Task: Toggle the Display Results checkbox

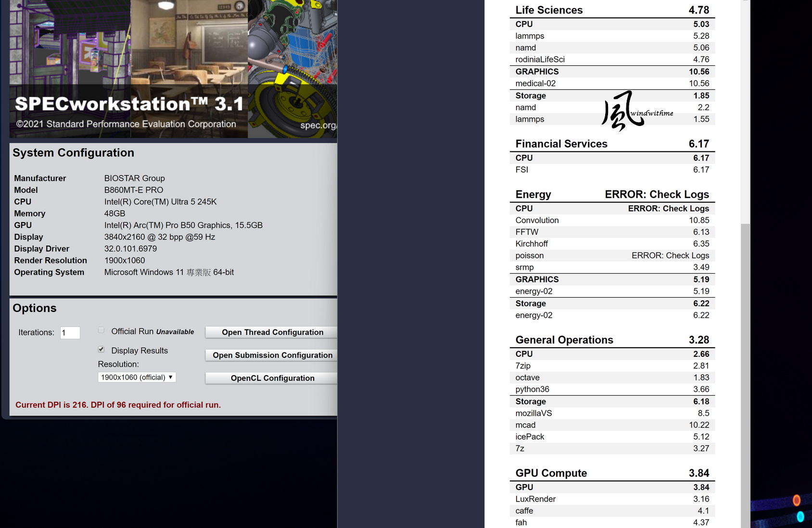Action: [x=101, y=350]
